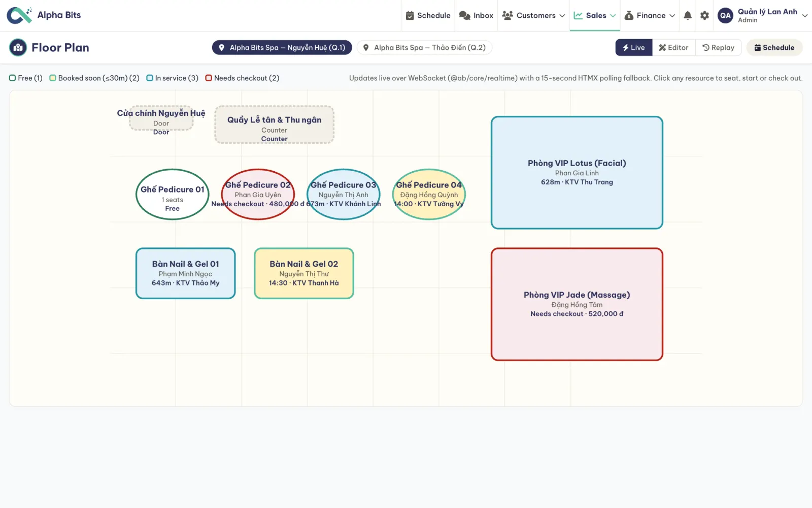
Task: Click the Replay history icon button
Action: (x=718, y=48)
